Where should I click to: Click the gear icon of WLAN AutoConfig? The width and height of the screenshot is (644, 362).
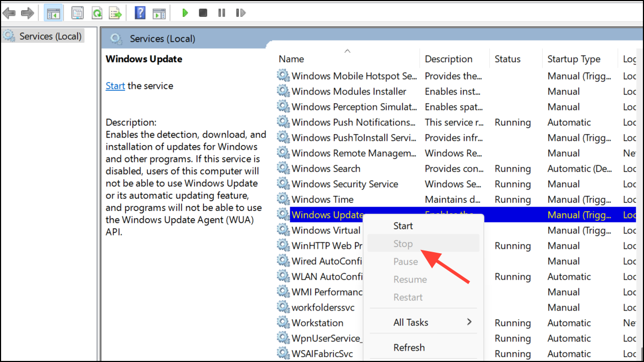pyautogui.click(x=283, y=276)
